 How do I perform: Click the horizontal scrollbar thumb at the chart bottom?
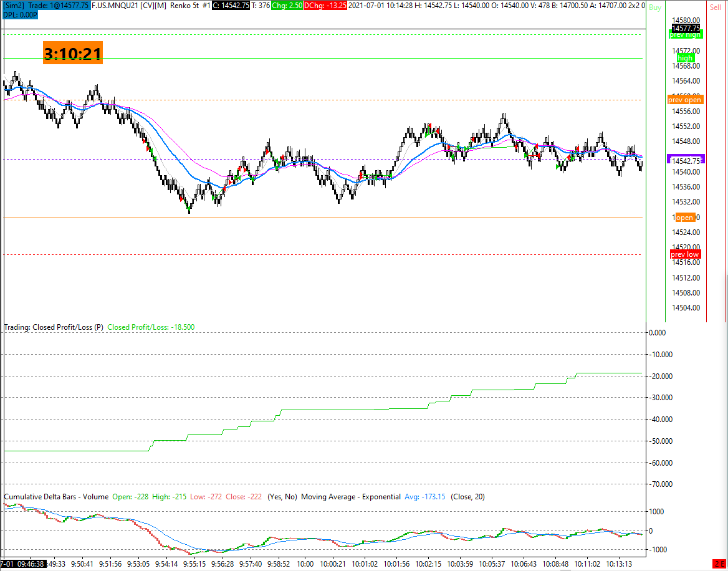click(x=565, y=570)
